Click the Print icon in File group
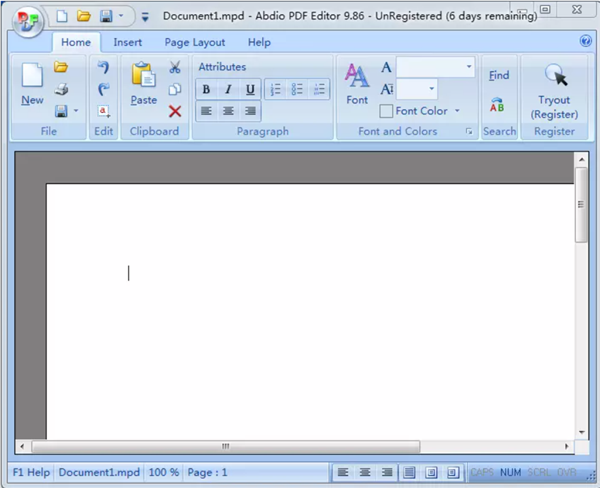 pyautogui.click(x=61, y=90)
